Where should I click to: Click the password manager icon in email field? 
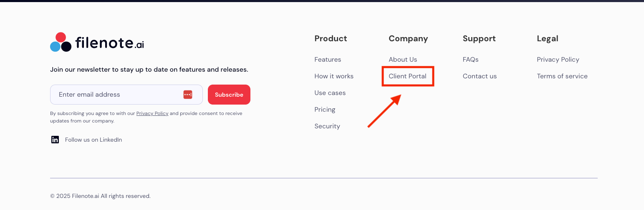(x=188, y=95)
